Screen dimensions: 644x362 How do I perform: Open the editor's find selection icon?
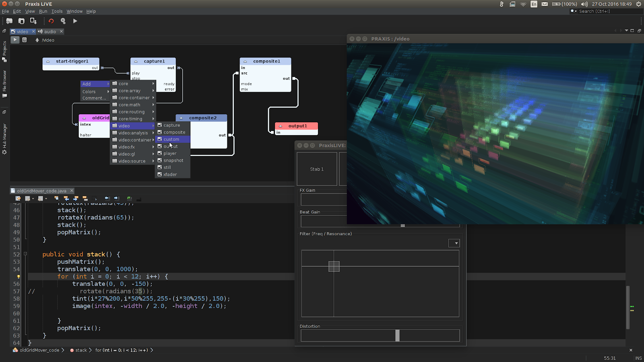pyautogui.click(x=57, y=198)
